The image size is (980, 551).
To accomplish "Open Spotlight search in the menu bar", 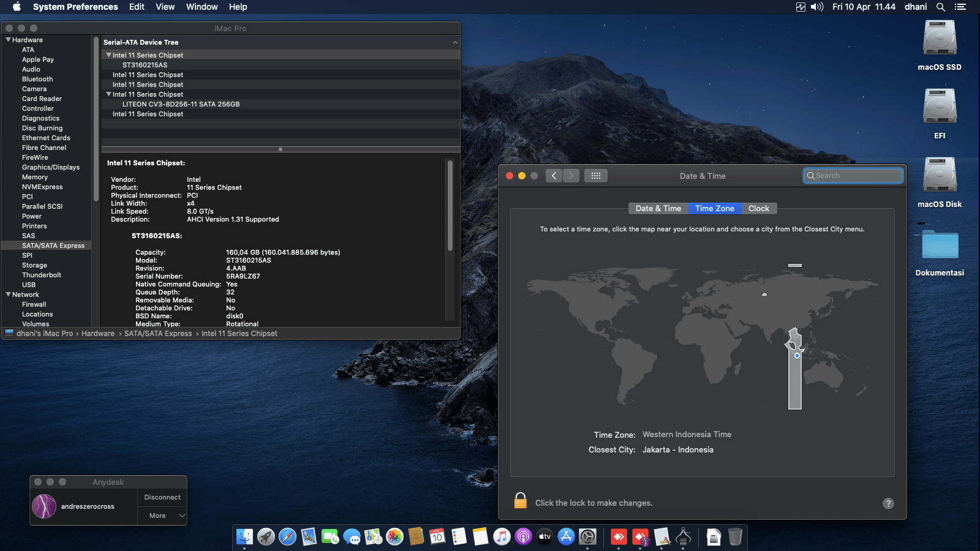I will pyautogui.click(x=941, y=7).
